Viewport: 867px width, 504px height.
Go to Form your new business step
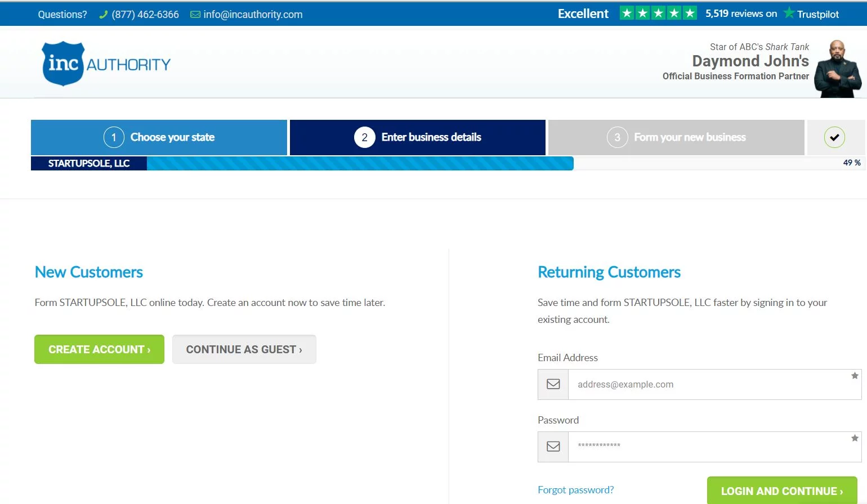click(x=676, y=137)
